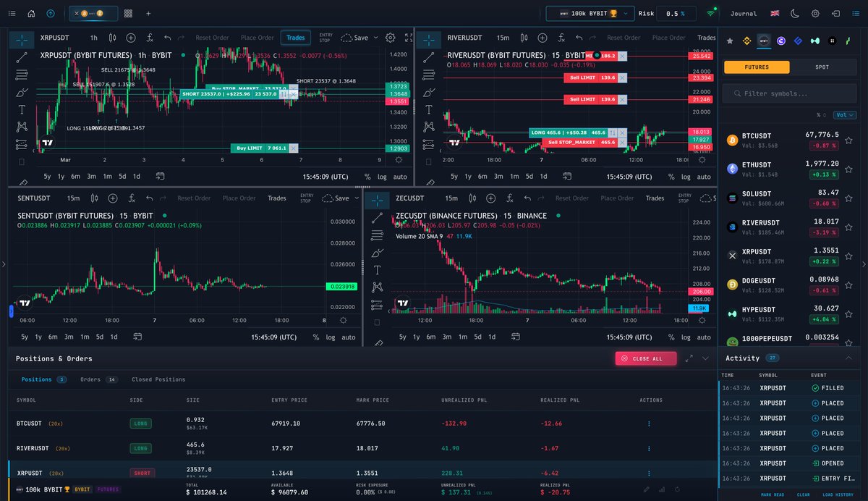Favorite BTCUSDT with its star
This screenshot has height=501, width=868.
pos(849,139)
